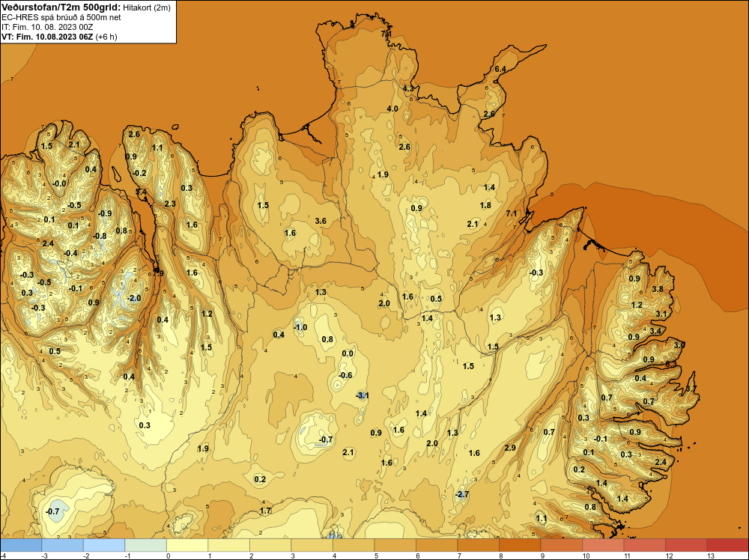The image size is (749, 560).
Task: Click the 4.3 temperature value
Action: [x=408, y=88]
